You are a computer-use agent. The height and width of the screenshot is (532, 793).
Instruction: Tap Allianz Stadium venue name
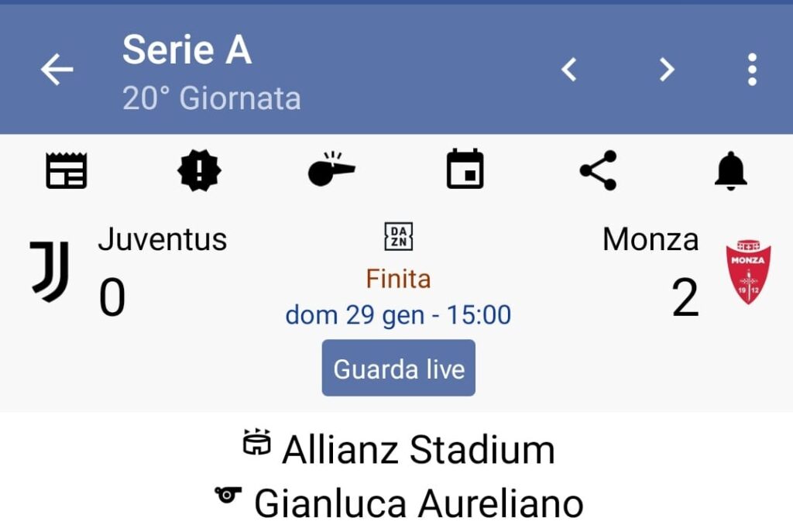pyautogui.click(x=418, y=450)
